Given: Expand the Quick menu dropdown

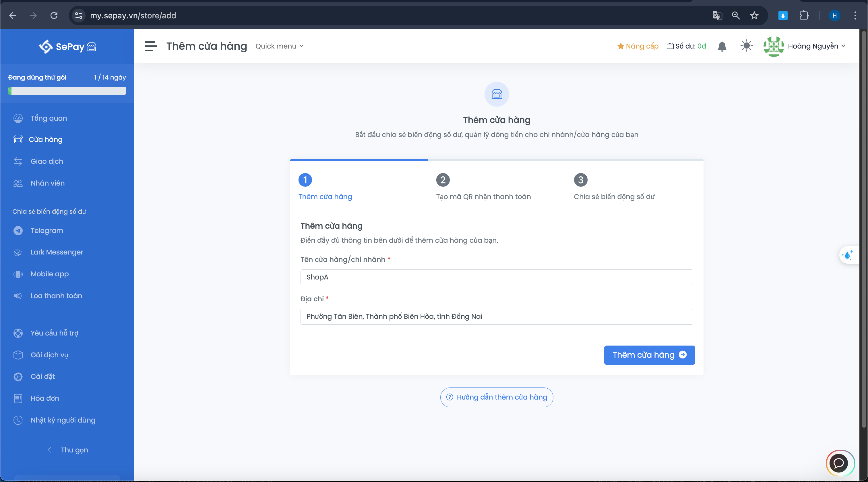Looking at the screenshot, I should 279,46.
